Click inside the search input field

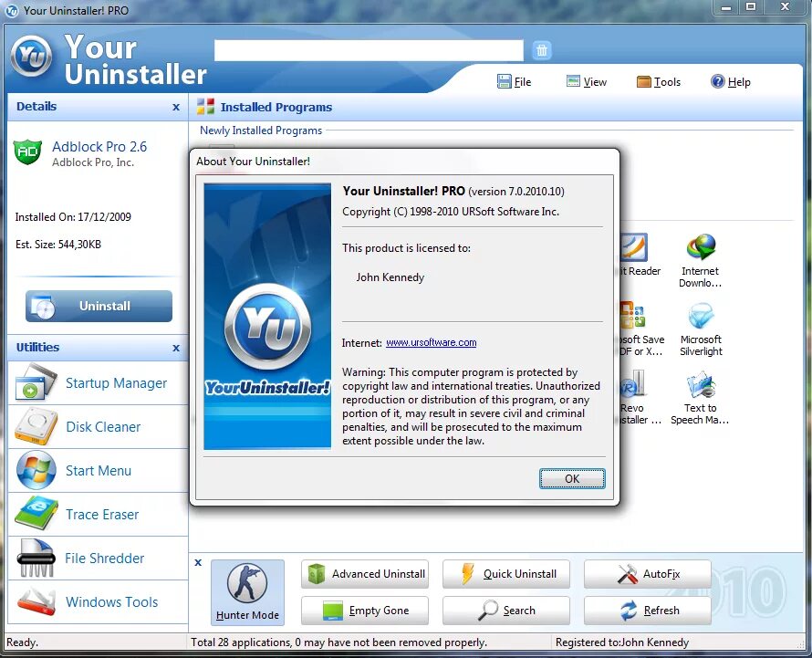coord(369,50)
